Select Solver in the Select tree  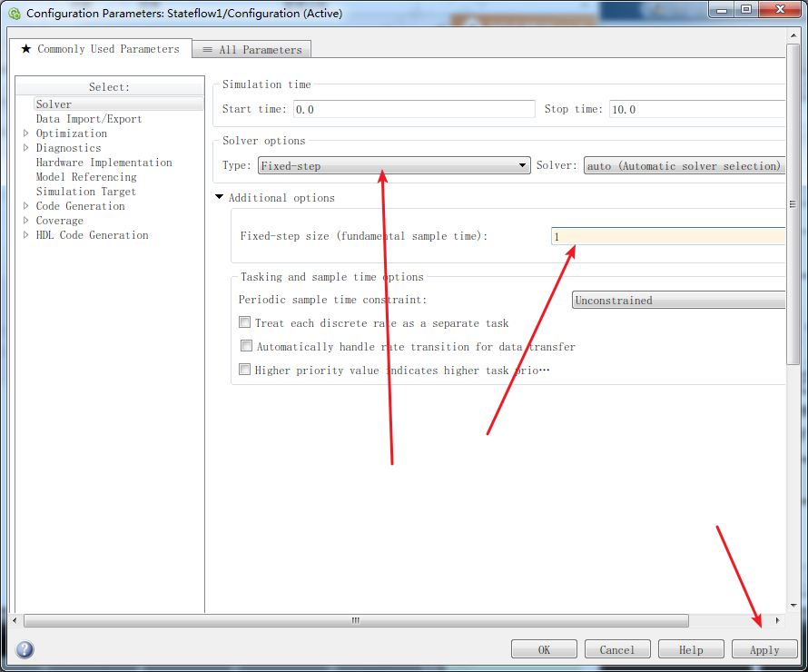click(x=119, y=104)
